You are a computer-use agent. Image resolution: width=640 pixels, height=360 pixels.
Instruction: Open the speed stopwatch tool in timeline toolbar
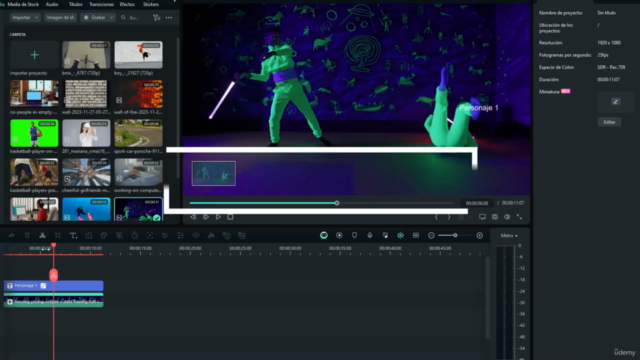click(x=135, y=236)
